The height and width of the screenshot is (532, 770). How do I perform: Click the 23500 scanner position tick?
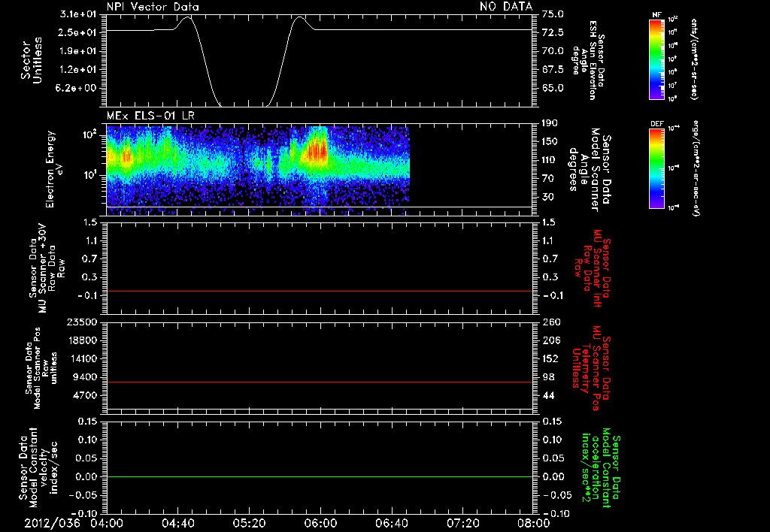point(81,322)
